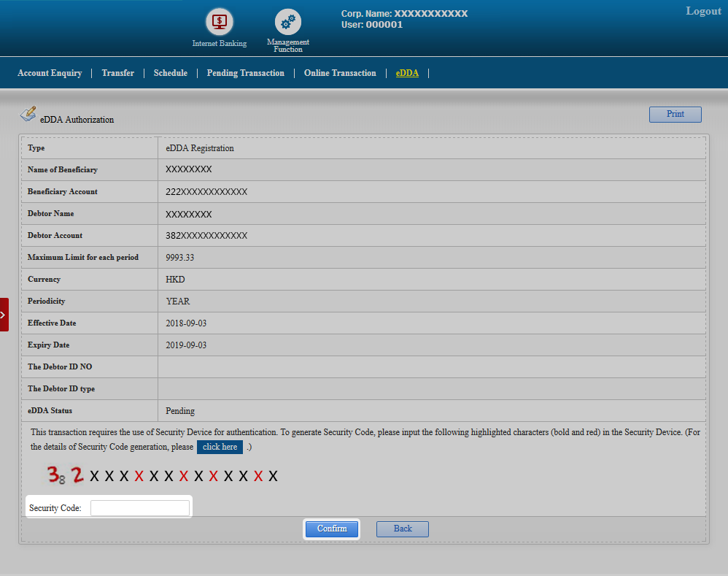Go to the Transfer menu

[117, 73]
